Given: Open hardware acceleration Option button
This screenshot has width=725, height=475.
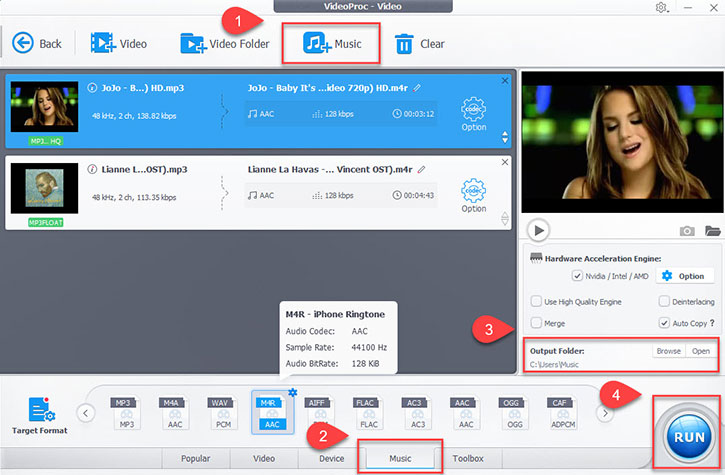Looking at the screenshot, I should pos(683,276).
